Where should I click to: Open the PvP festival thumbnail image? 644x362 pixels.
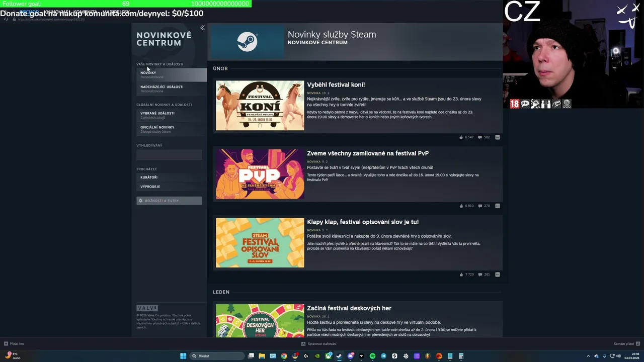click(260, 174)
